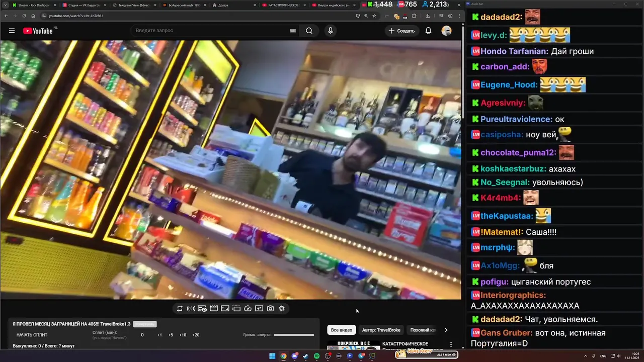This screenshot has width=644, height=362.
Task: Switch to the КАТАСТРОФИЧЕСКОЕ YouTube tab
Action: click(283, 5)
